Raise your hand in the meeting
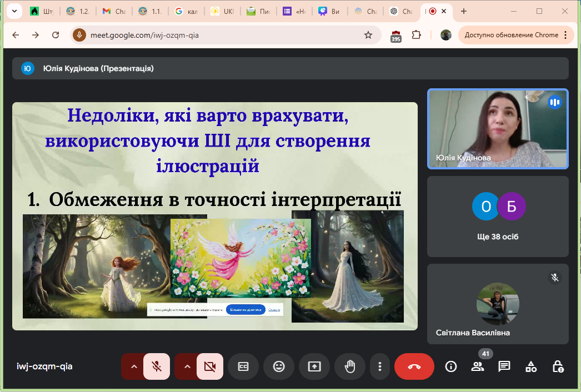The height and width of the screenshot is (392, 581). [350, 366]
